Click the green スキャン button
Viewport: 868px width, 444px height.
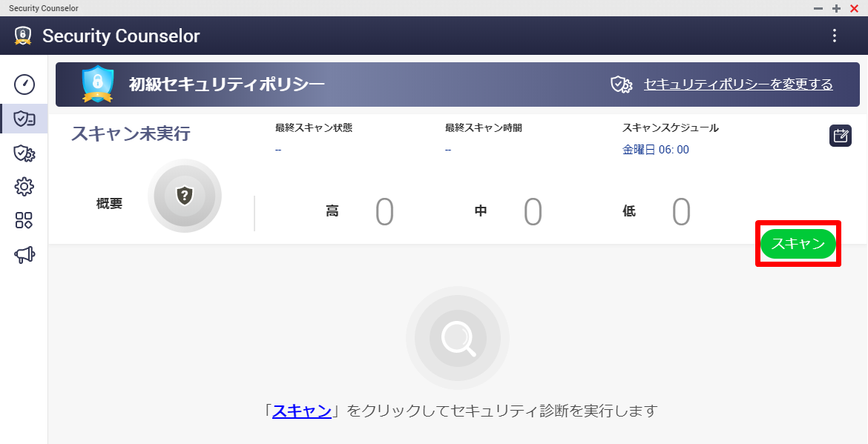(798, 244)
